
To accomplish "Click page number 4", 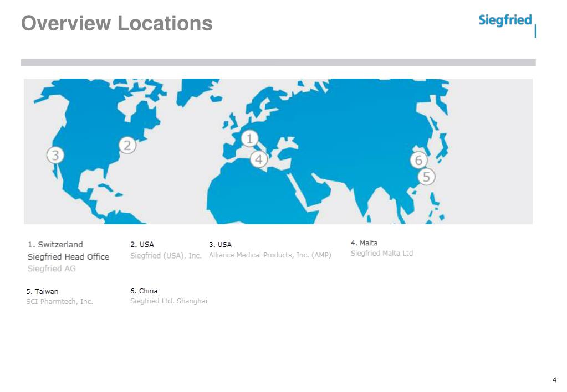I will click(554, 380).
